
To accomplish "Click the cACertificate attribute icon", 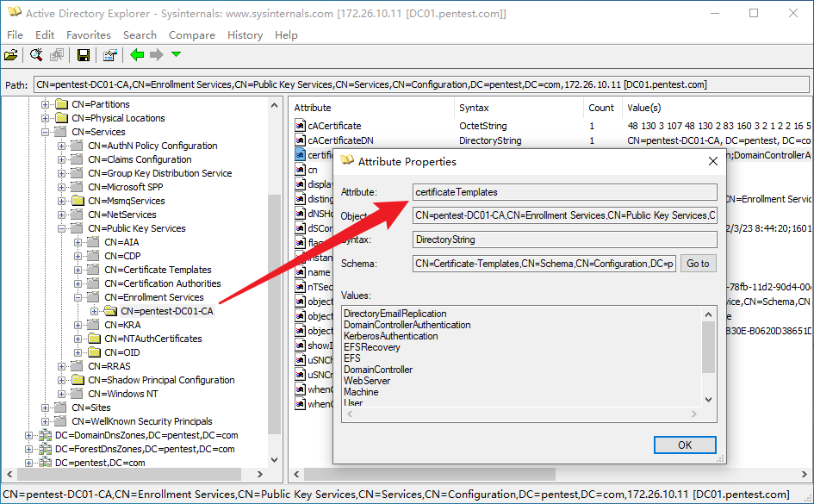I will [300, 126].
